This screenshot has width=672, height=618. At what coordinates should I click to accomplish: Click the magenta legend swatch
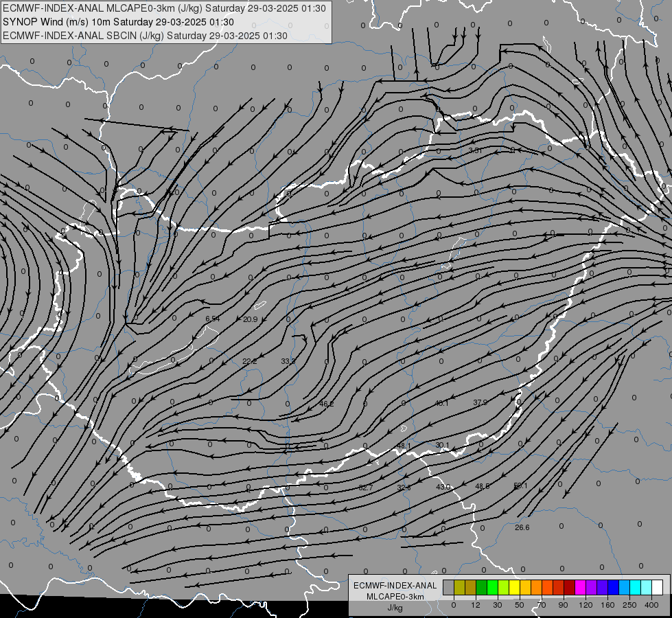click(x=580, y=587)
